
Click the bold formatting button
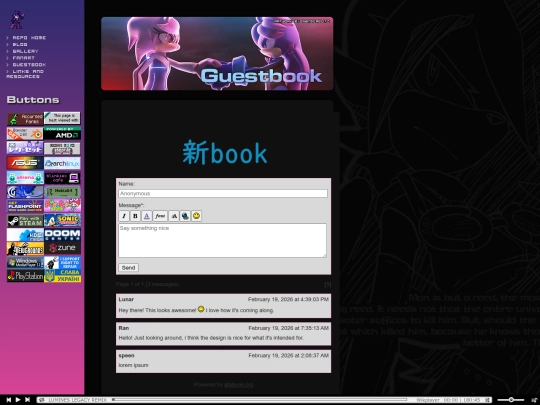point(135,216)
